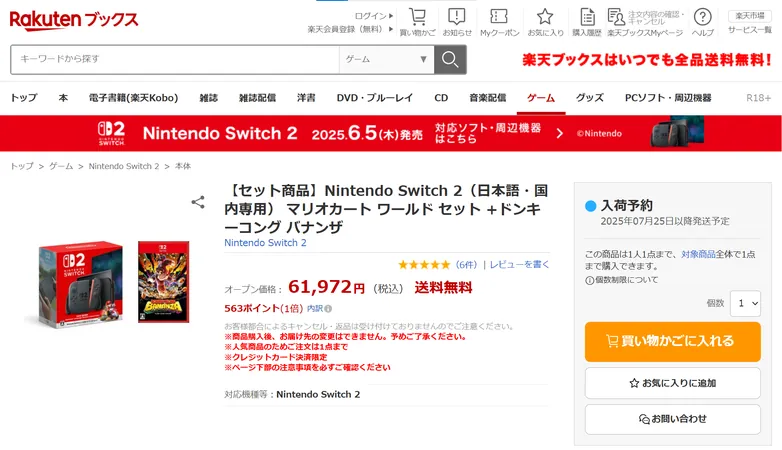Open the お気に入り star icon in header
The image size is (782, 450).
click(x=545, y=17)
